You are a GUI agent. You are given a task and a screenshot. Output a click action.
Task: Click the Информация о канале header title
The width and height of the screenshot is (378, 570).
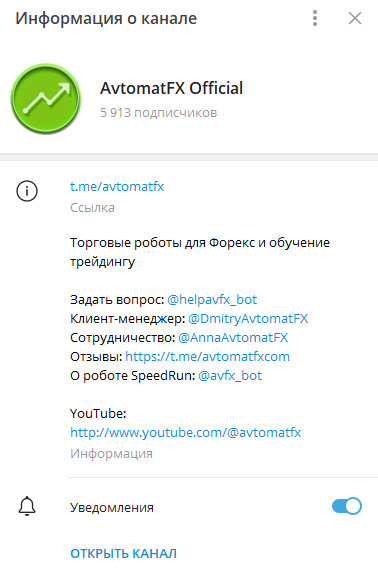[106, 18]
